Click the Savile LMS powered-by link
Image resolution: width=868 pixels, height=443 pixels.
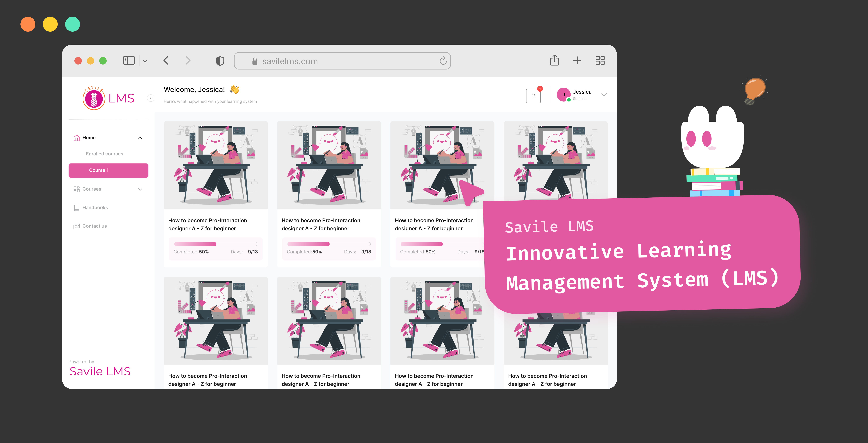pos(100,371)
